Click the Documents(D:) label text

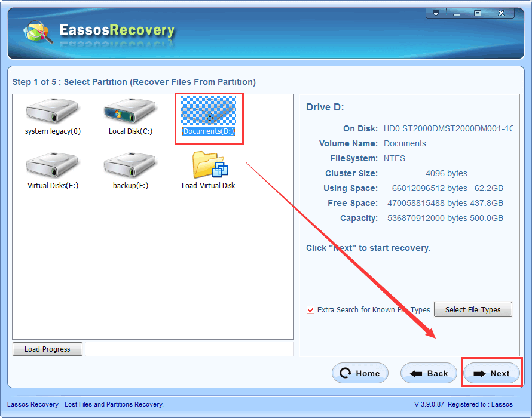[x=209, y=131]
